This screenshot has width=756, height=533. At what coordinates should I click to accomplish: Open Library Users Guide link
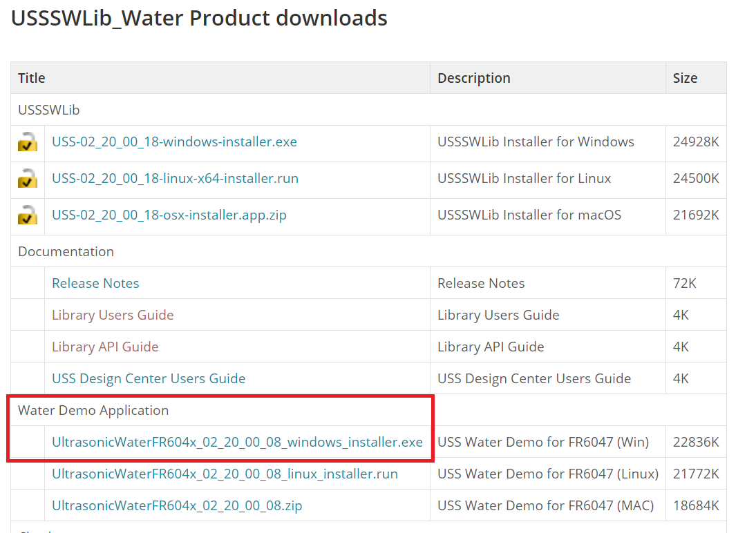(x=113, y=315)
